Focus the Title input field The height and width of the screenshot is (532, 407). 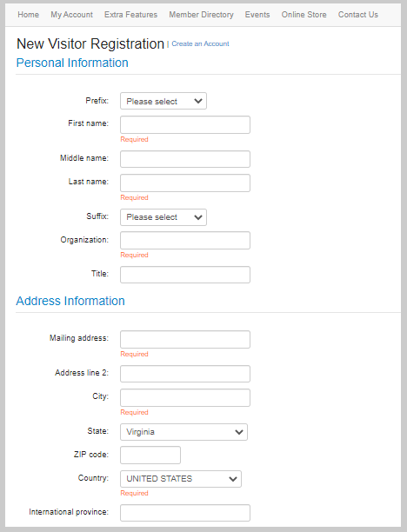[185, 275]
